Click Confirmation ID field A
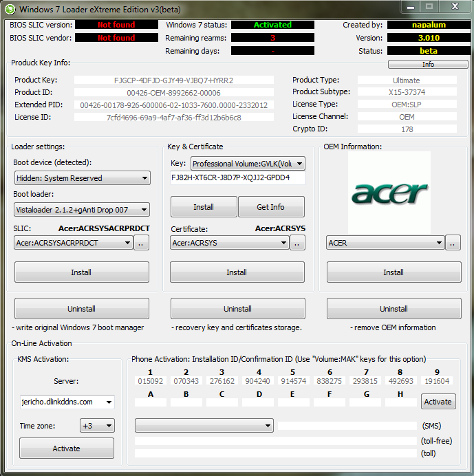Viewport: 474px width, 476px height. (151, 402)
